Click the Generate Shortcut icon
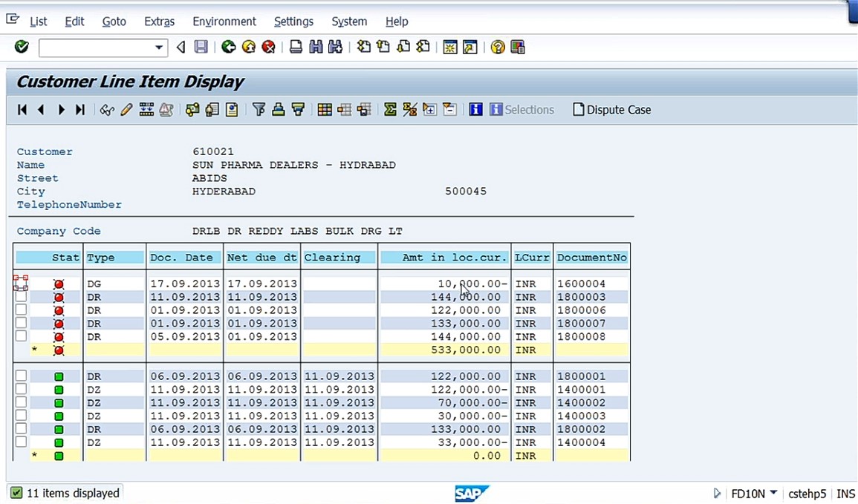858x504 pixels. [469, 47]
